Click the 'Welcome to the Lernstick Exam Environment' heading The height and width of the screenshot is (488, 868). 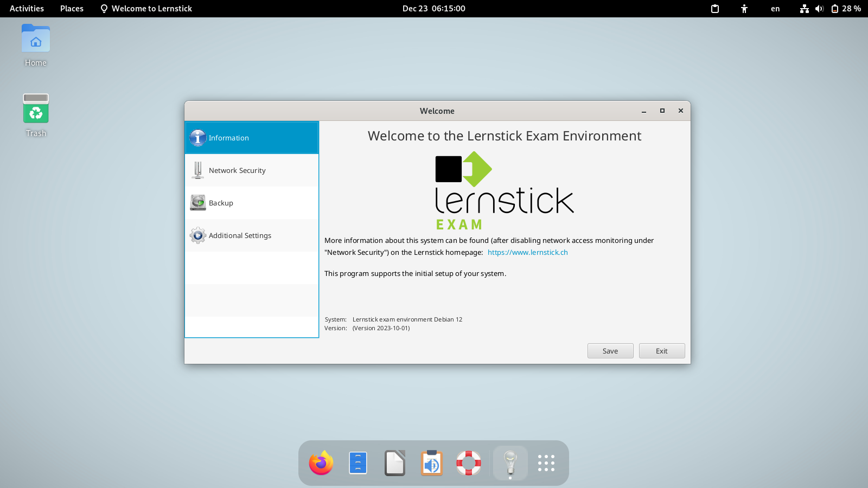click(x=505, y=136)
